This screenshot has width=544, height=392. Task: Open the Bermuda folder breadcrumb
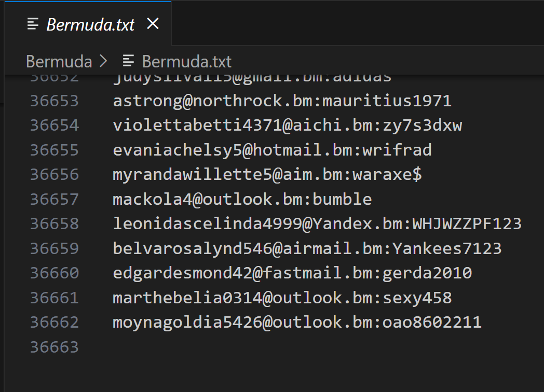[59, 62]
